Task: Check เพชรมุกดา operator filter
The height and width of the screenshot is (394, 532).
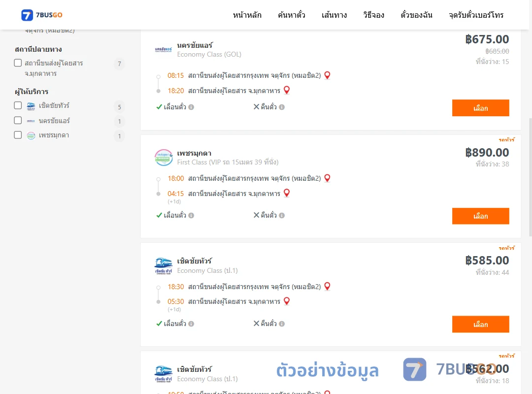Action: [18, 135]
